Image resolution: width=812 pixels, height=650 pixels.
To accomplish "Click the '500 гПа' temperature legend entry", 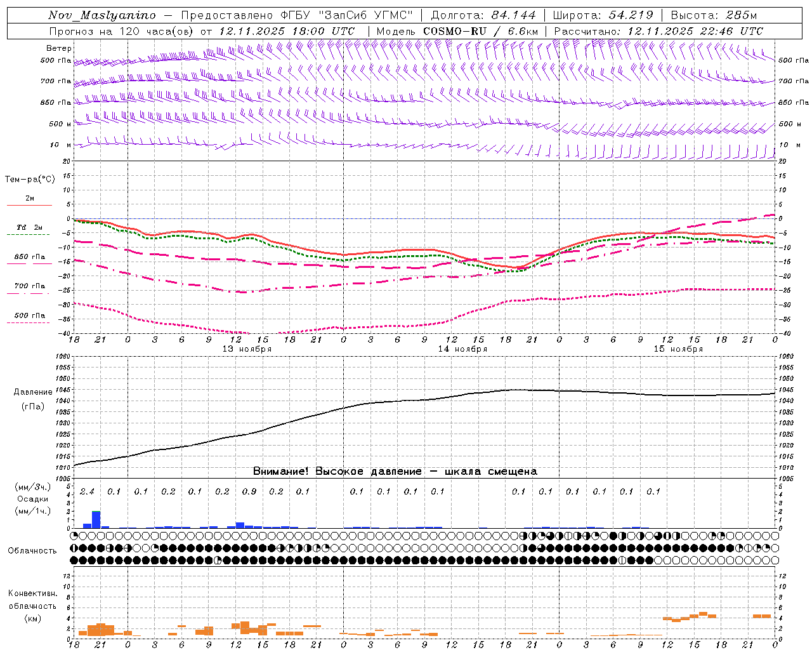I will coord(30,315).
